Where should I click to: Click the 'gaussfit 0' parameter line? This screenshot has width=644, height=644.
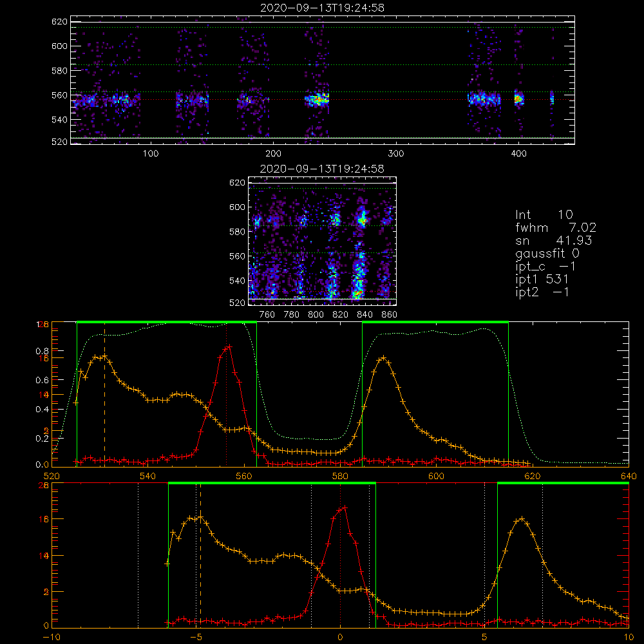point(547,253)
